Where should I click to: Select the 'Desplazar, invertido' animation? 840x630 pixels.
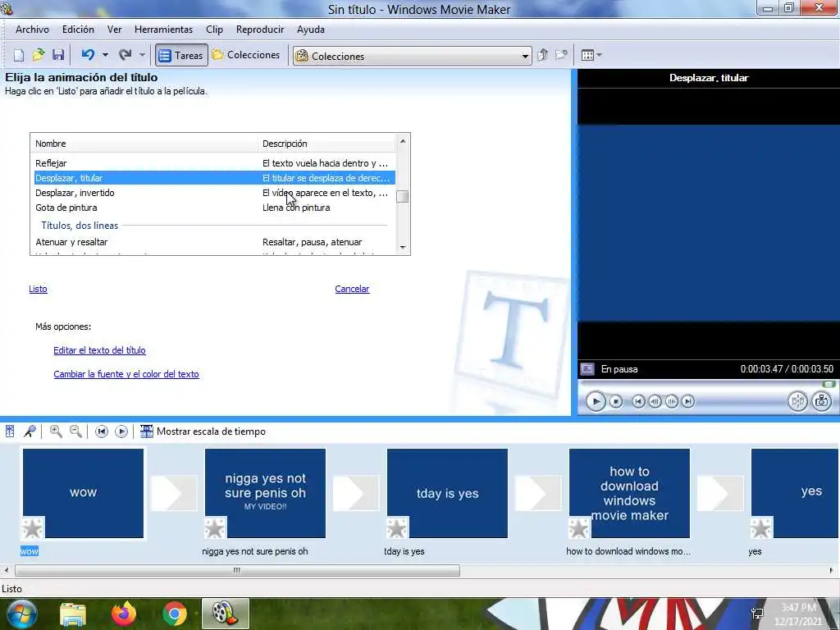[214, 193]
